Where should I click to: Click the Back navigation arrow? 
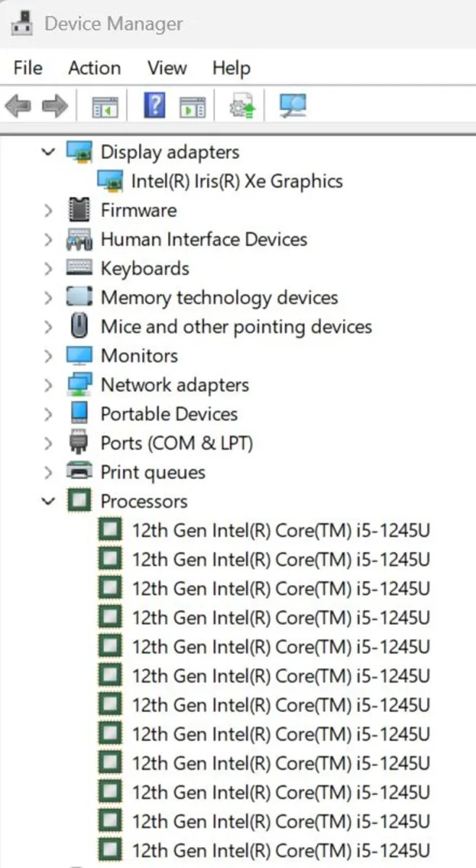pos(18,105)
